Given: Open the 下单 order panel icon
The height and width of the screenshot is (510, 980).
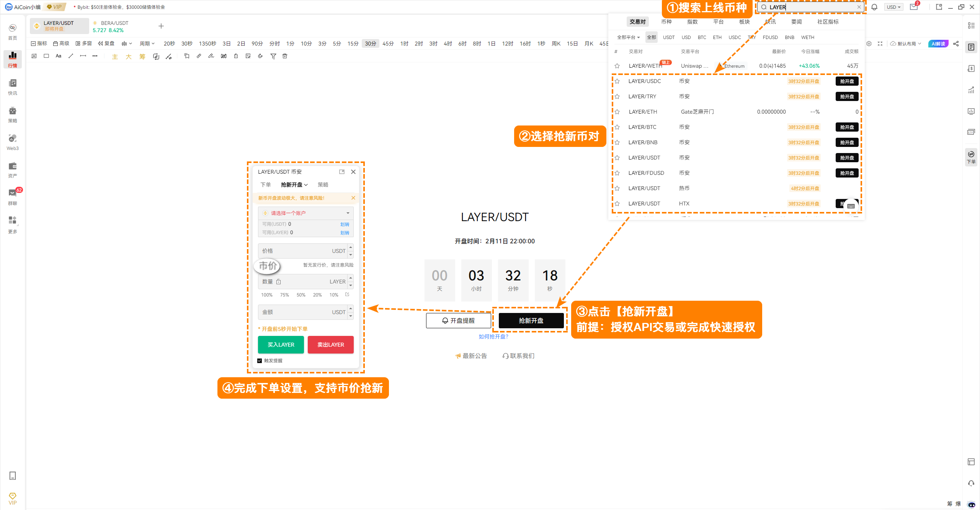Looking at the screenshot, I should (971, 157).
